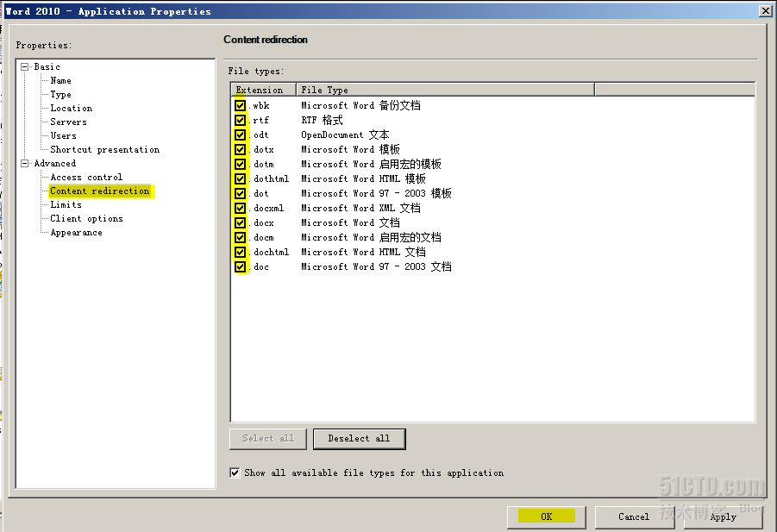777x532 pixels.
Task: Select the 'Microsoft Word 启用宏的文档' text
Action: click(371, 237)
